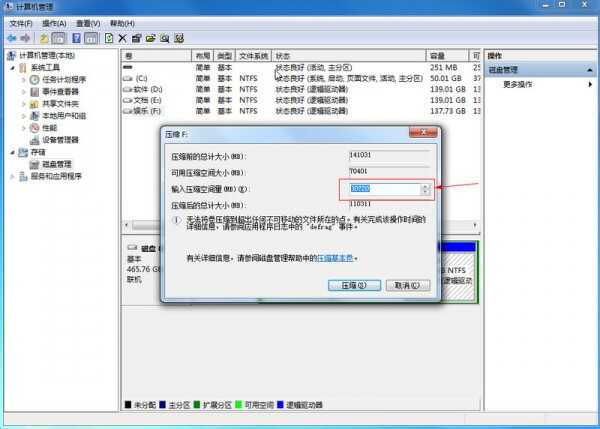The width and height of the screenshot is (600, 429).
Task: Select 设备管理器 in the left tree
Action: [x=60, y=140]
